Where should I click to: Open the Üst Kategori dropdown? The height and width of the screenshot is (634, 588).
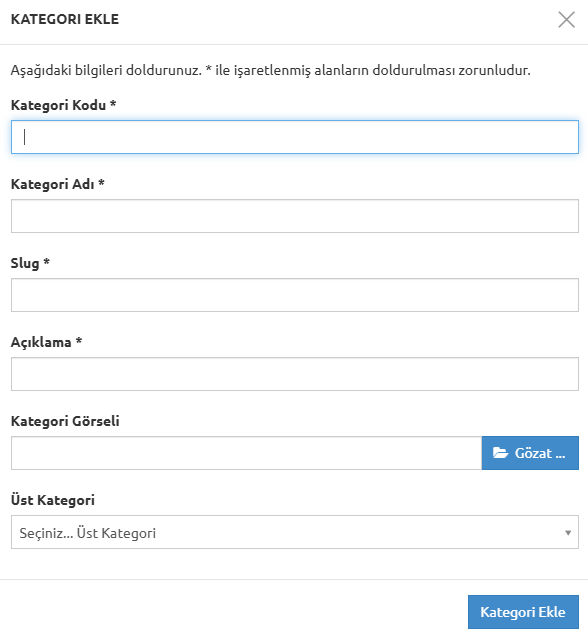point(295,532)
